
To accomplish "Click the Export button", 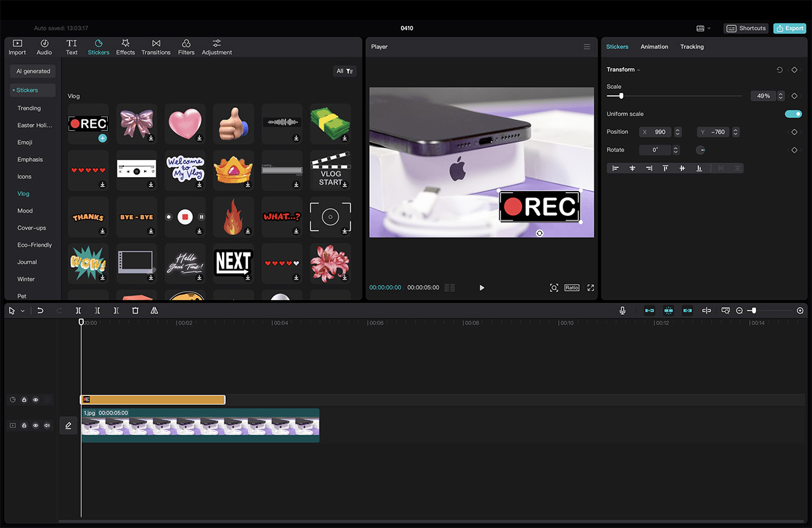I will (790, 29).
